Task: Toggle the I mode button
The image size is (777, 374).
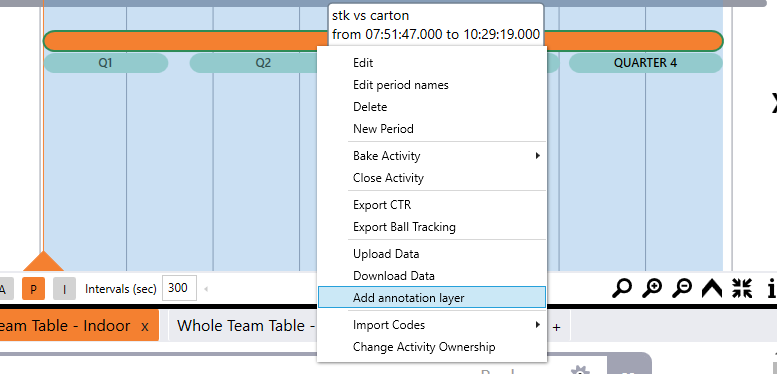Action: [x=64, y=289]
